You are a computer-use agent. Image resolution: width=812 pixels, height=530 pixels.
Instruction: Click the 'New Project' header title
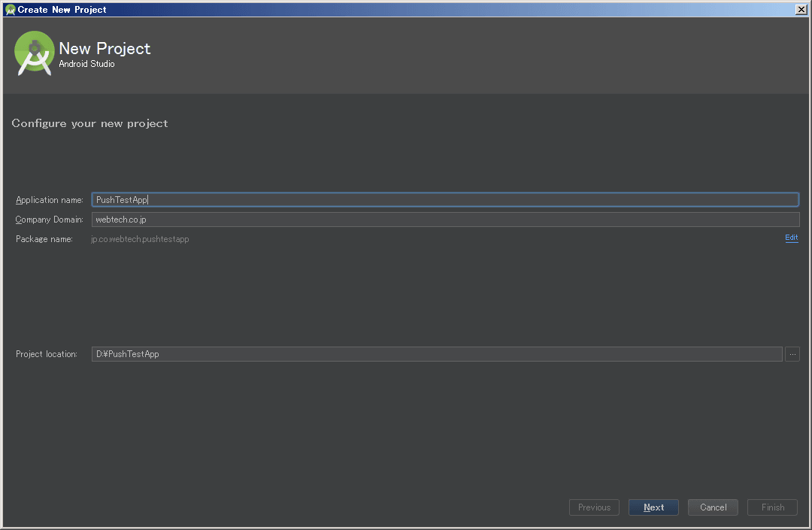tap(105, 48)
